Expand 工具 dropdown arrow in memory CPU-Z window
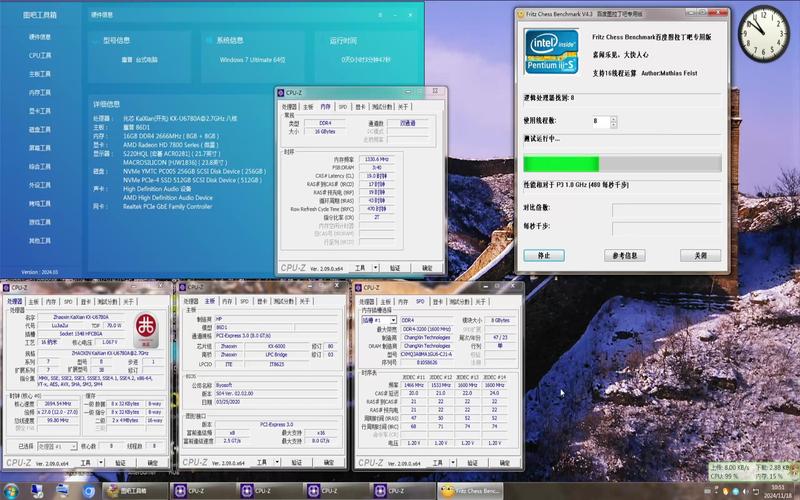The width and height of the screenshot is (800, 500). tap(376, 268)
